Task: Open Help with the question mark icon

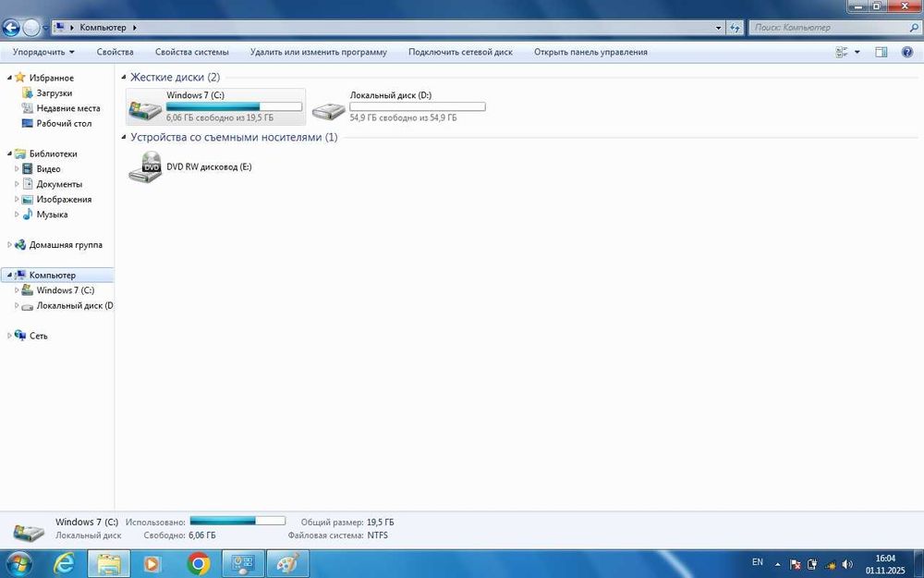Action: [x=907, y=52]
